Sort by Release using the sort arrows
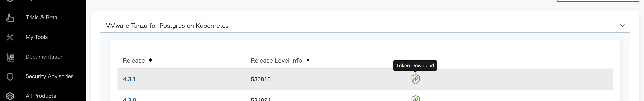 tap(150, 60)
